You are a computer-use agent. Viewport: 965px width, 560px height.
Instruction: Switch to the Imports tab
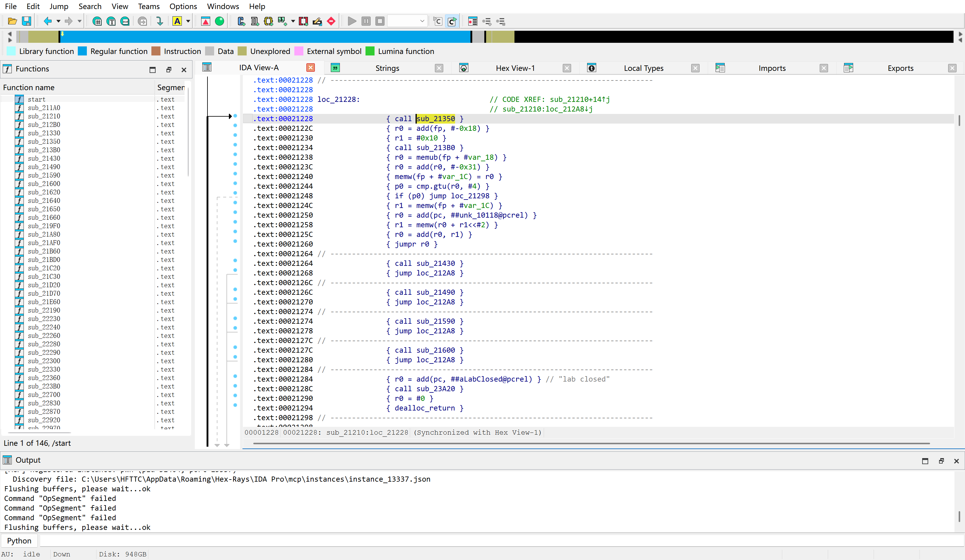772,68
